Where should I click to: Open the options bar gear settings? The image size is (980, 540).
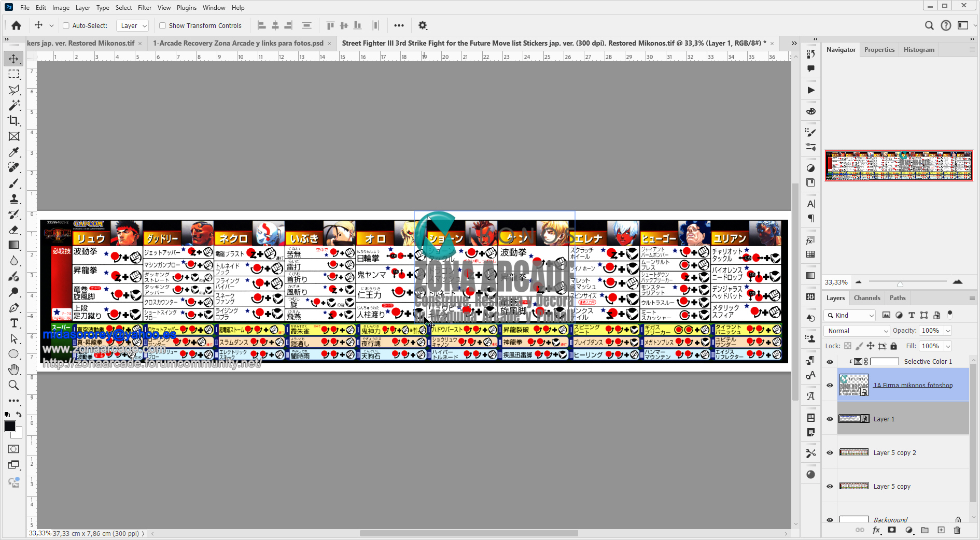tap(423, 25)
